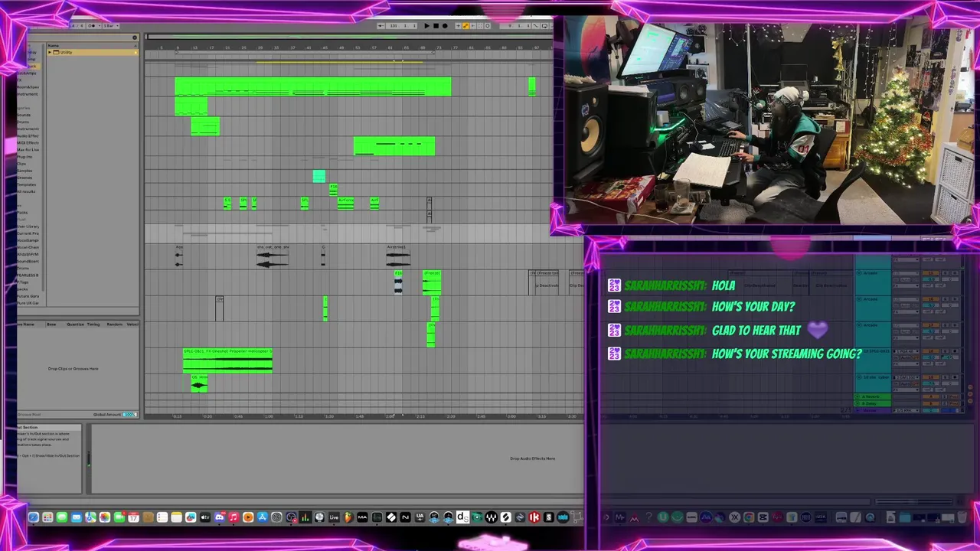Toggle the Loop switch right of the punch-in button
Image resolution: width=980 pixels, height=551 pixels.
click(545, 26)
